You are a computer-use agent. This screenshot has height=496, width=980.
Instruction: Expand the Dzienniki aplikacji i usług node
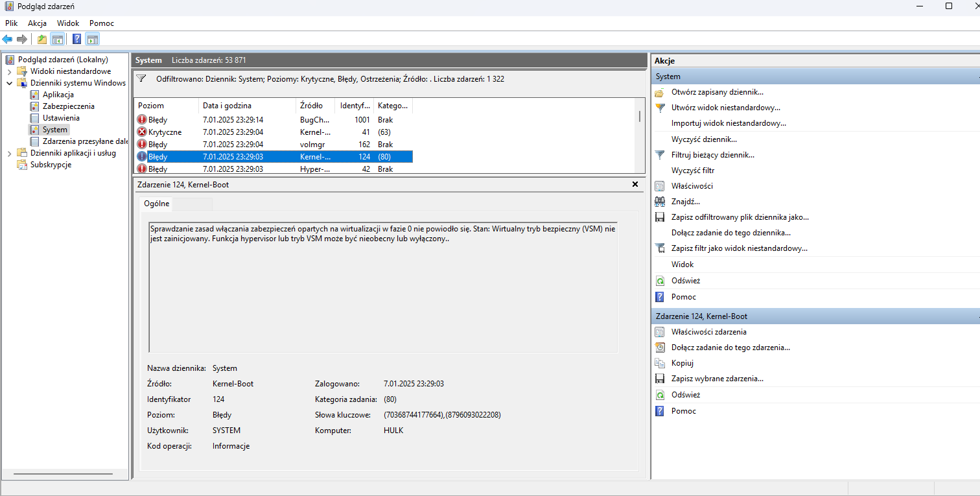coord(9,153)
